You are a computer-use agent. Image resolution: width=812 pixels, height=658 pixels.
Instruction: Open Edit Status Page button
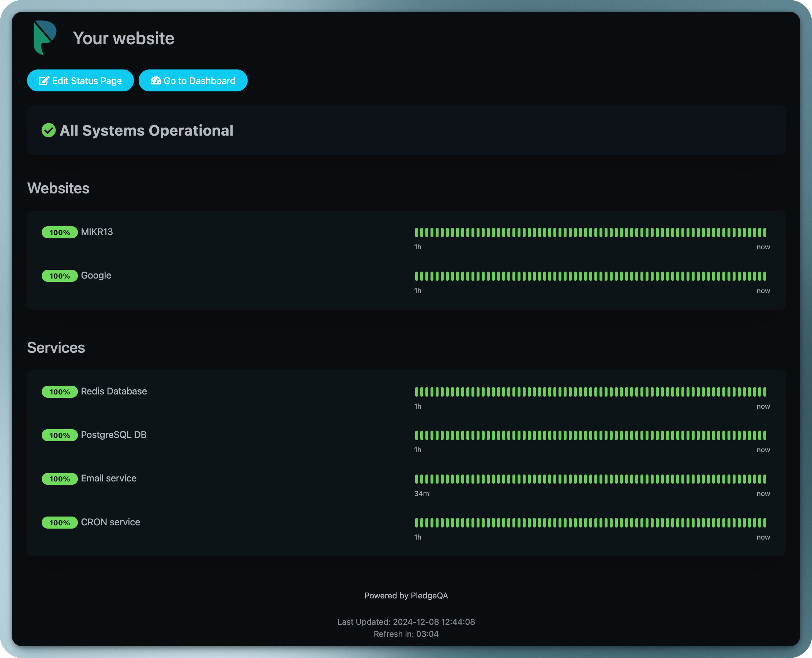[80, 81]
